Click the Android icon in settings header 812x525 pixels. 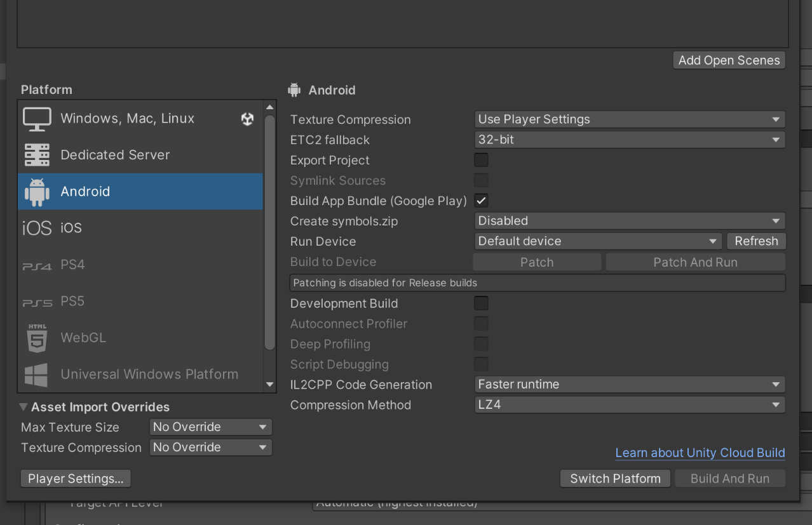tap(294, 90)
